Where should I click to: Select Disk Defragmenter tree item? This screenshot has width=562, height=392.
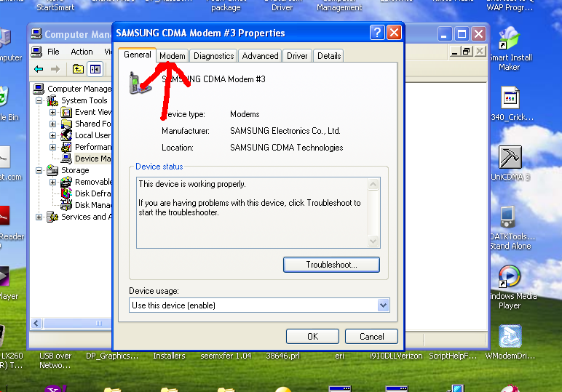click(93, 193)
